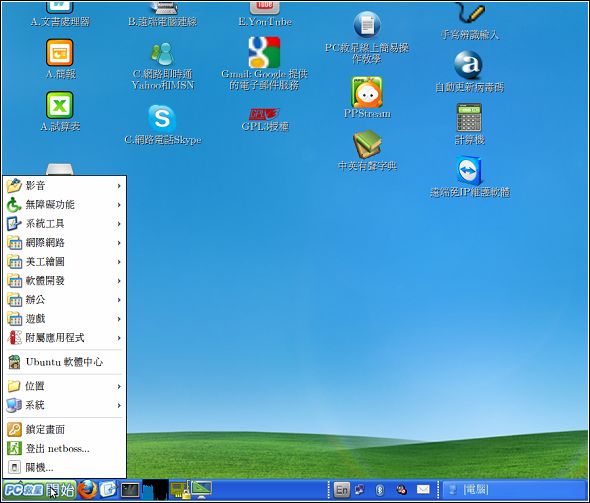The image size is (590, 503).
Task: Click the PC救星 開始 start button
Action: coord(39,490)
